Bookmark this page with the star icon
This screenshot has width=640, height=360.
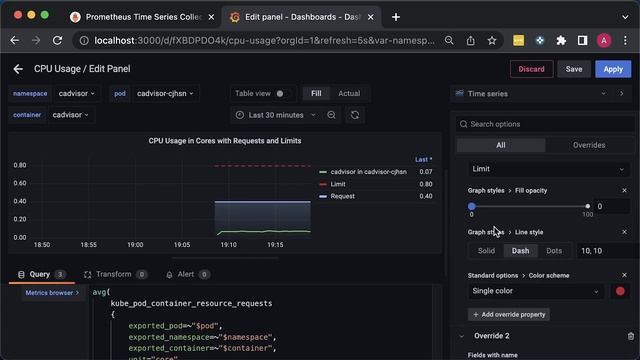point(492,40)
